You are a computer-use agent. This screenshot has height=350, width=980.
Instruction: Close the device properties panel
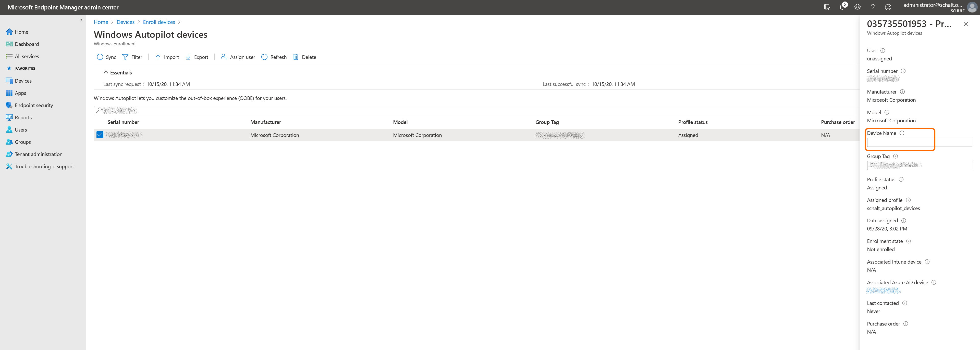(x=966, y=24)
